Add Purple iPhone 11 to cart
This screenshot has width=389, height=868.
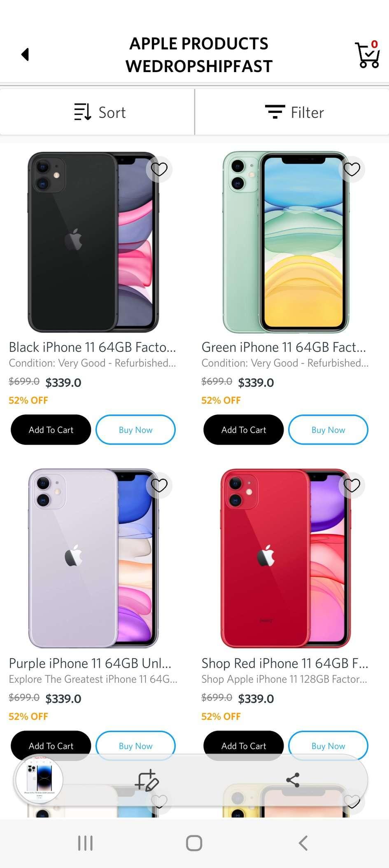tap(51, 746)
